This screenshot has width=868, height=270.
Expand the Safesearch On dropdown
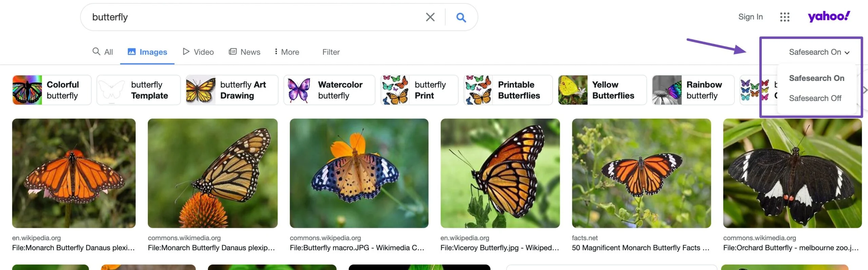point(819,52)
